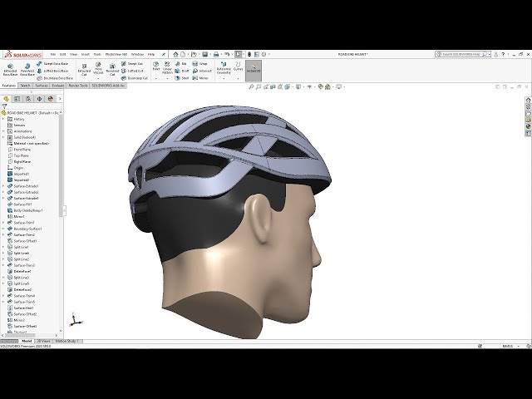Open the ConfigurationManager panel tab
The width and height of the screenshot is (532, 399).
click(28, 99)
